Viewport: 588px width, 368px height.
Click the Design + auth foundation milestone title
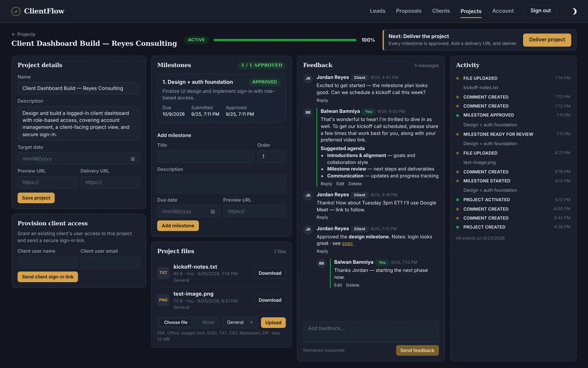point(198,82)
